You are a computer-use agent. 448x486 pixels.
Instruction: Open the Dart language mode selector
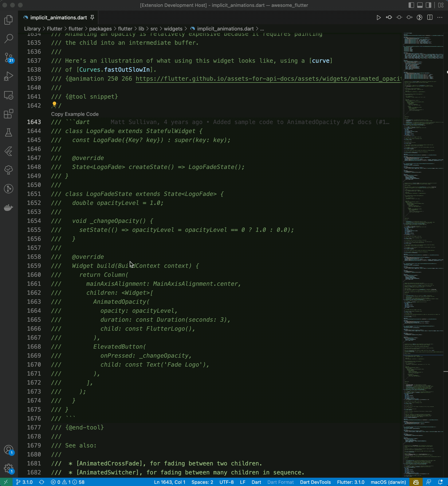coord(256,482)
